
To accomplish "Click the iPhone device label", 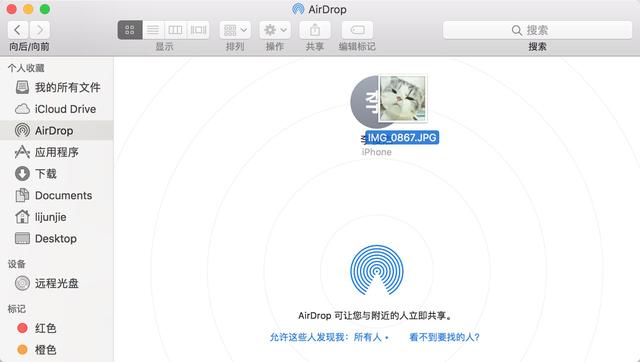I will coord(376,152).
